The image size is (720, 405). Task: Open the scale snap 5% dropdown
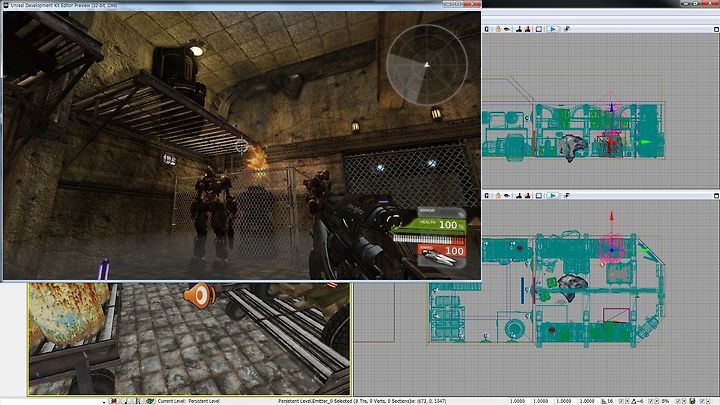683,401
